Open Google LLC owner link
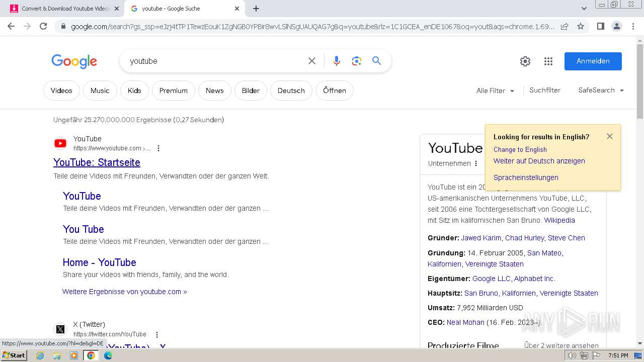 point(491,279)
